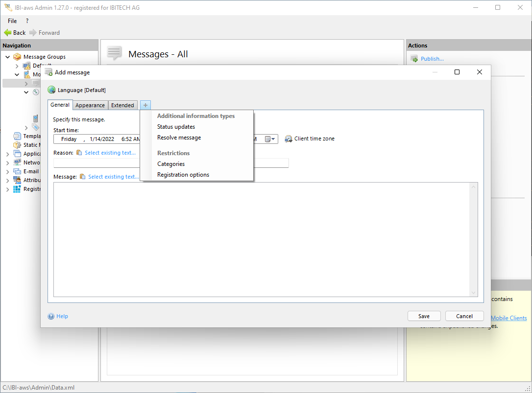Image resolution: width=532 pixels, height=393 pixels.
Task: Open the File menu
Action: pos(12,21)
